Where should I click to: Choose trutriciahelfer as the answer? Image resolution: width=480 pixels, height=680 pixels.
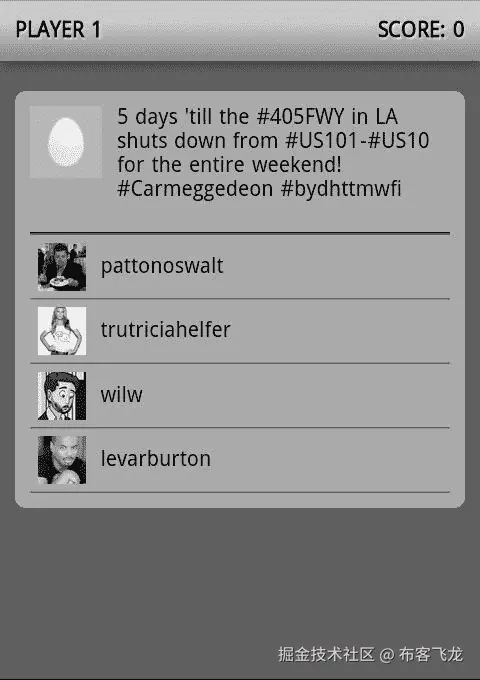pos(240,331)
